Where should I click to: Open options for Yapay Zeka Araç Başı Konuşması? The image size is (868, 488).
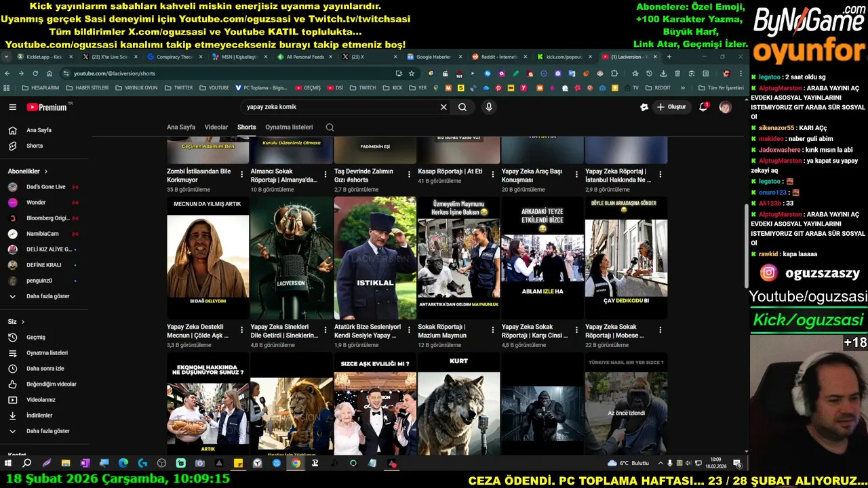tap(576, 174)
